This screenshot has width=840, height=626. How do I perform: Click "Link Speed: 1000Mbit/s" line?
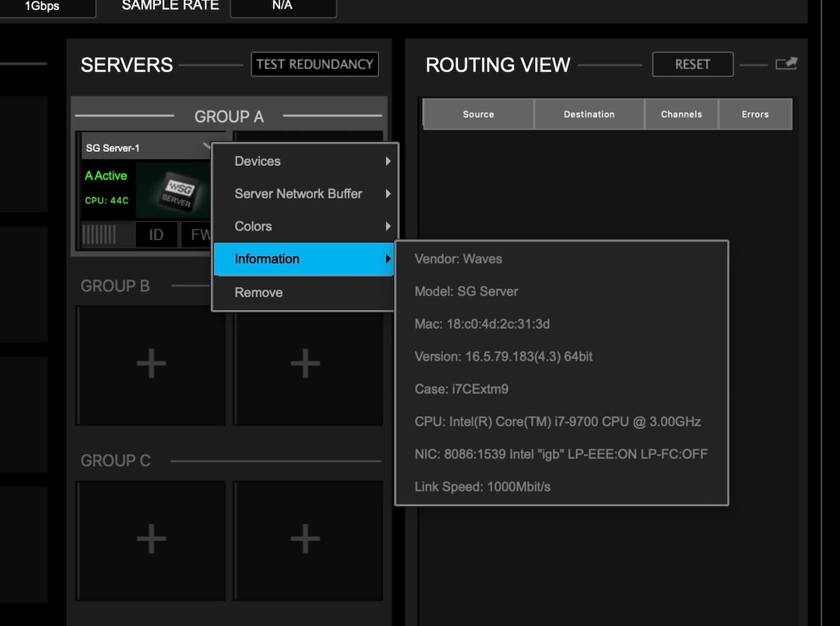[482, 487]
